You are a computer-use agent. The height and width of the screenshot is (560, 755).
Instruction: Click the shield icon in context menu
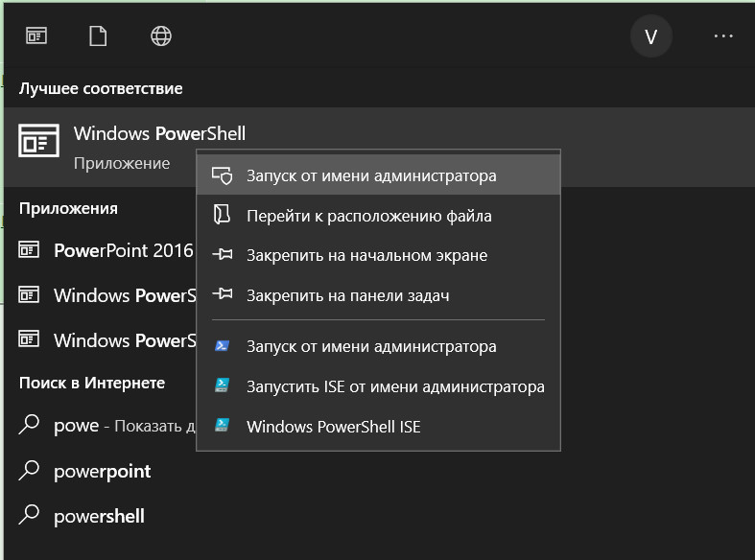(x=223, y=175)
